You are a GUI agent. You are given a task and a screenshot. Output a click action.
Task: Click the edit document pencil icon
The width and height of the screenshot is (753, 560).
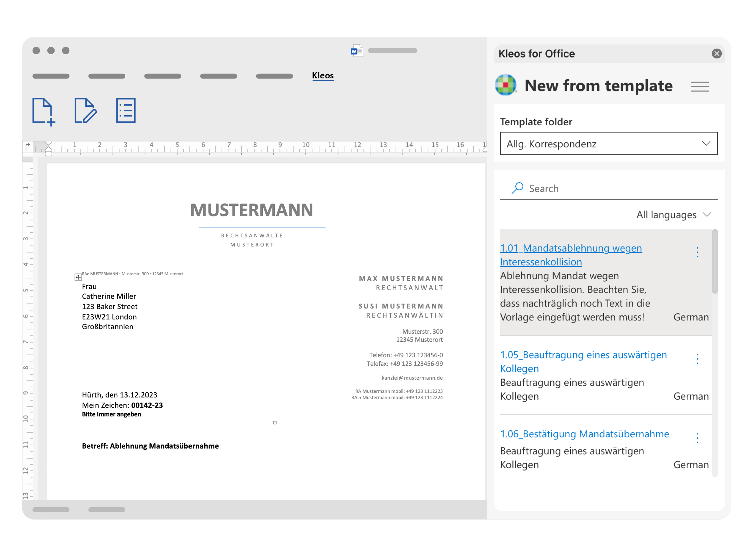[x=85, y=111]
